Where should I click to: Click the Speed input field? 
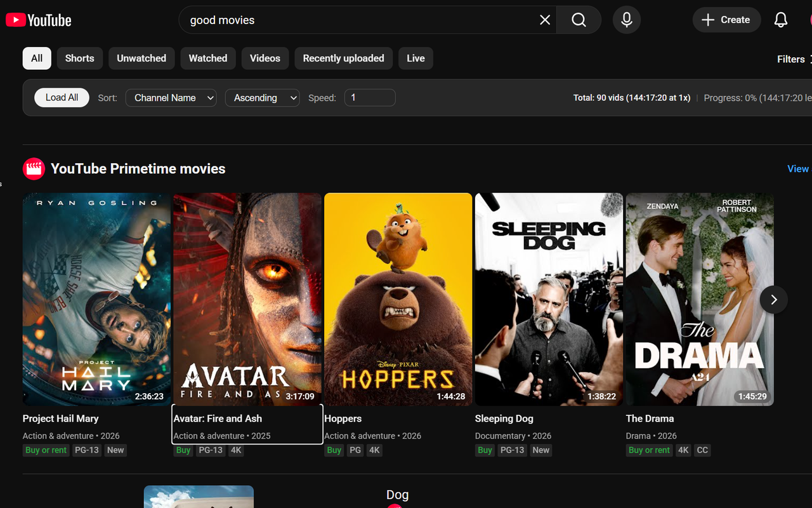370,98
